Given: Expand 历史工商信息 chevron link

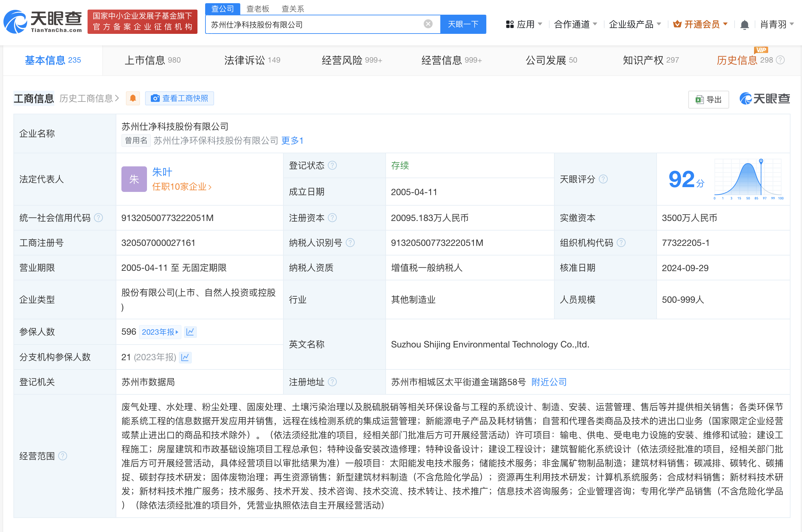Looking at the screenshot, I should tap(89, 98).
